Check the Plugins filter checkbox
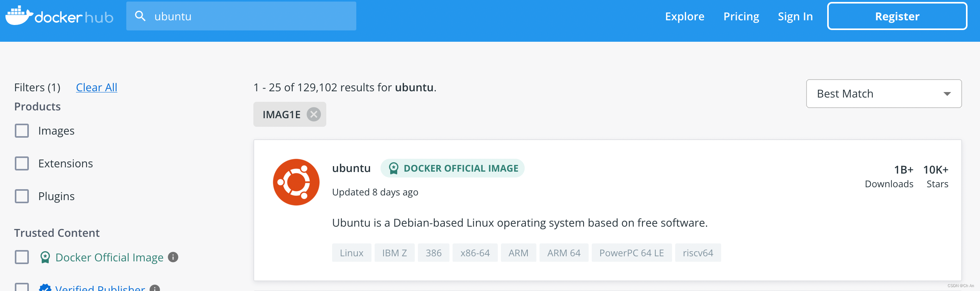The height and width of the screenshot is (291, 980). tap(22, 196)
